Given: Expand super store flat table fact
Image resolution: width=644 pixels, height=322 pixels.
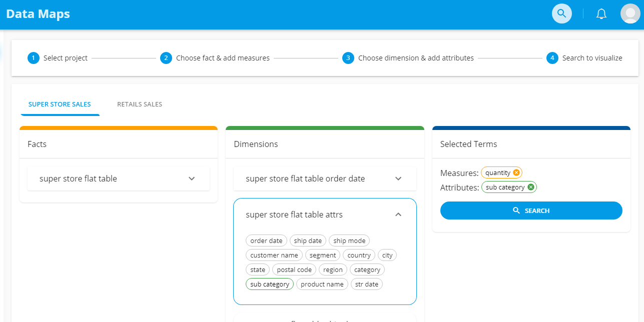Looking at the screenshot, I should point(119,178).
